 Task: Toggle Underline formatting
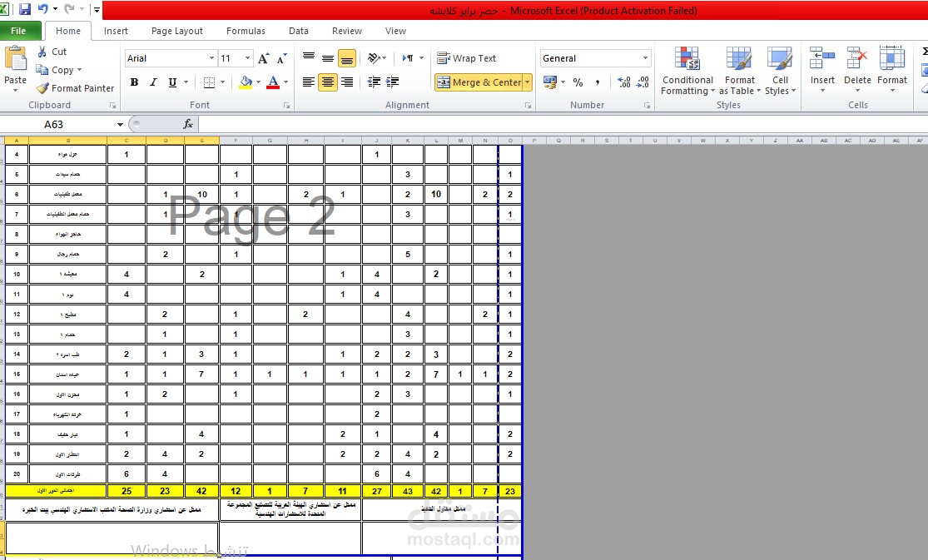pos(172,82)
